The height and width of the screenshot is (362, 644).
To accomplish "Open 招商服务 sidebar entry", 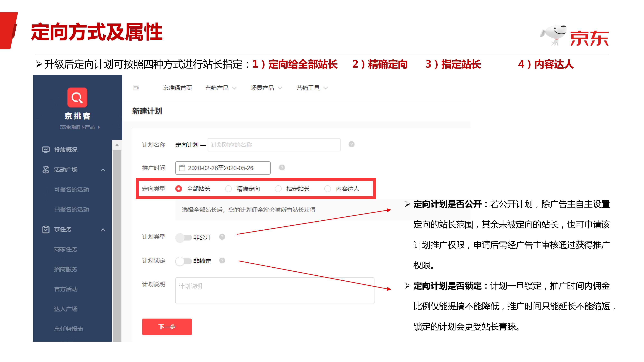I will point(66,269).
